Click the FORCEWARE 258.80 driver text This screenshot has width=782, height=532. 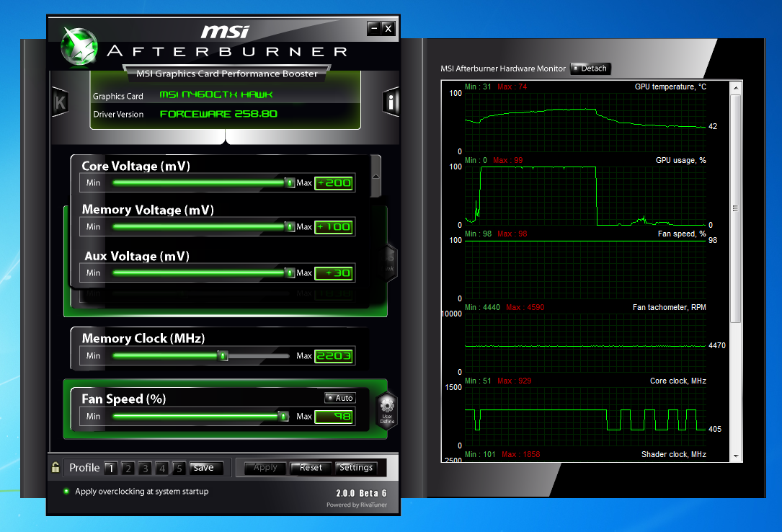point(218,114)
